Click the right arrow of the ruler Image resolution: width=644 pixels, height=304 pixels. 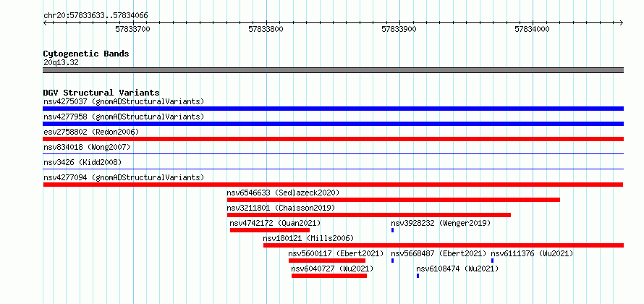[622, 22]
